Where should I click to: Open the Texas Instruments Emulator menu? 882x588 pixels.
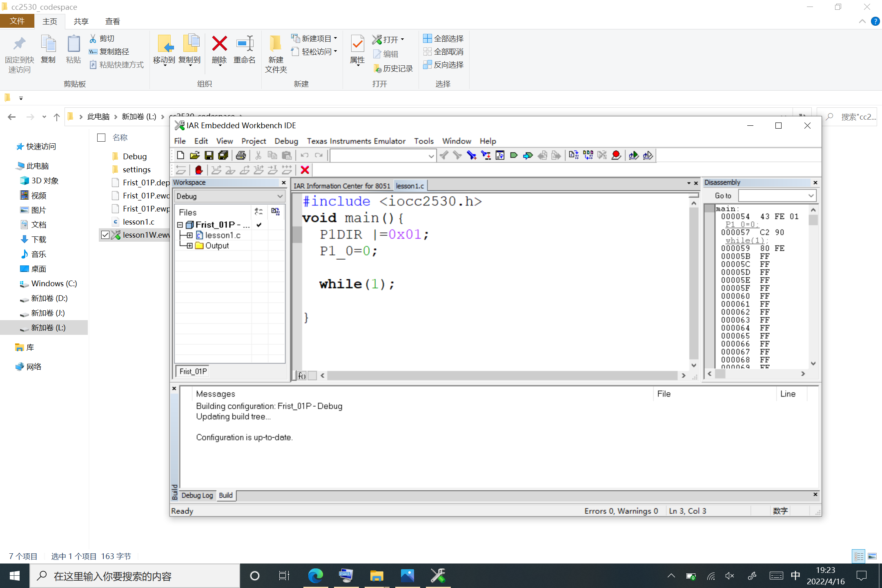[356, 141]
